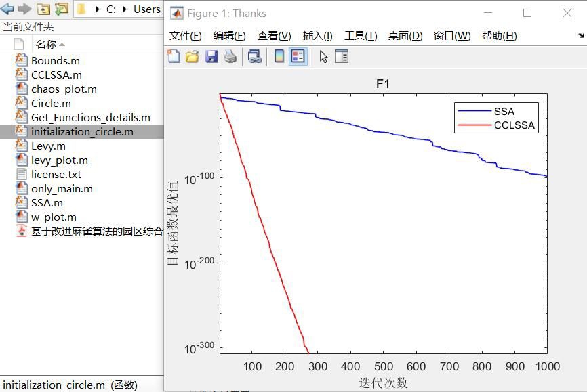Print the figure with the printer icon
This screenshot has height=392, width=587.
pyautogui.click(x=230, y=56)
